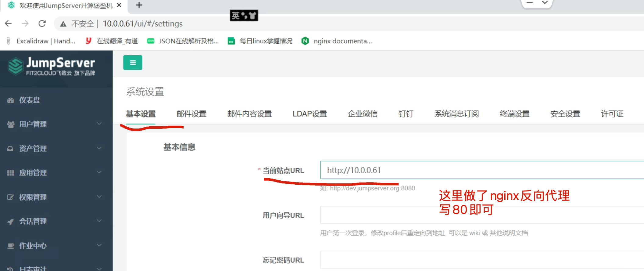Expand the 资产管理 menu chevron

pyautogui.click(x=99, y=148)
